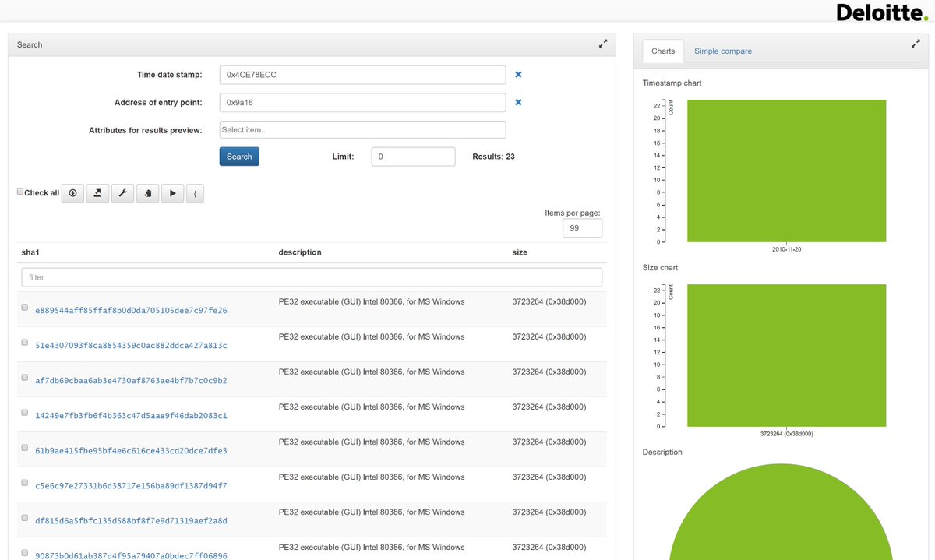Image resolution: width=935 pixels, height=560 pixels.
Task: Clear the Time date stamp field with X
Action: 518,75
